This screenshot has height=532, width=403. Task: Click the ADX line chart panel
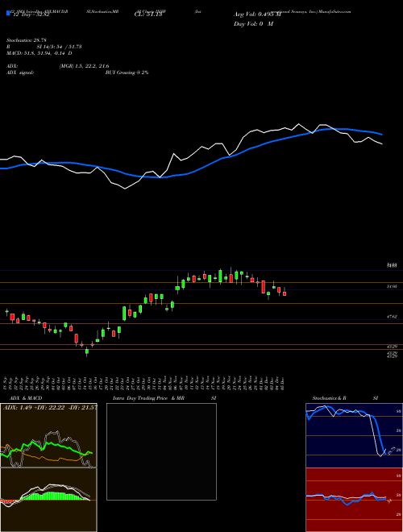[x=48, y=435]
